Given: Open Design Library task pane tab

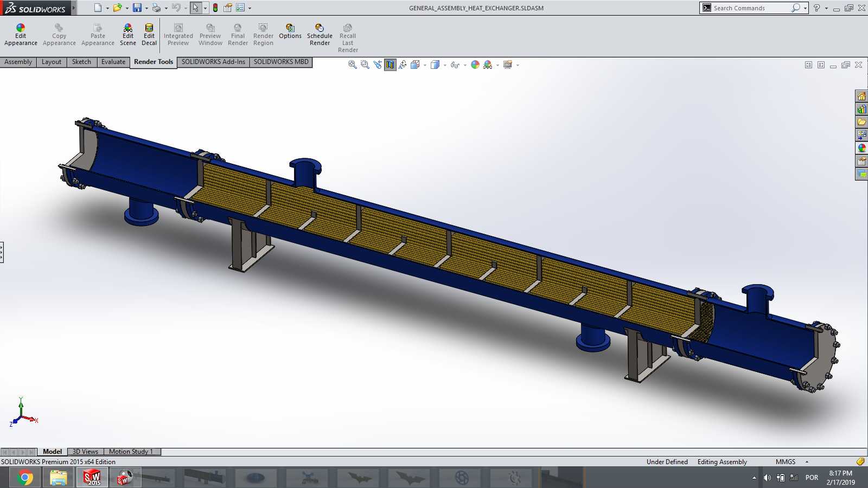Looking at the screenshot, I should (x=861, y=109).
